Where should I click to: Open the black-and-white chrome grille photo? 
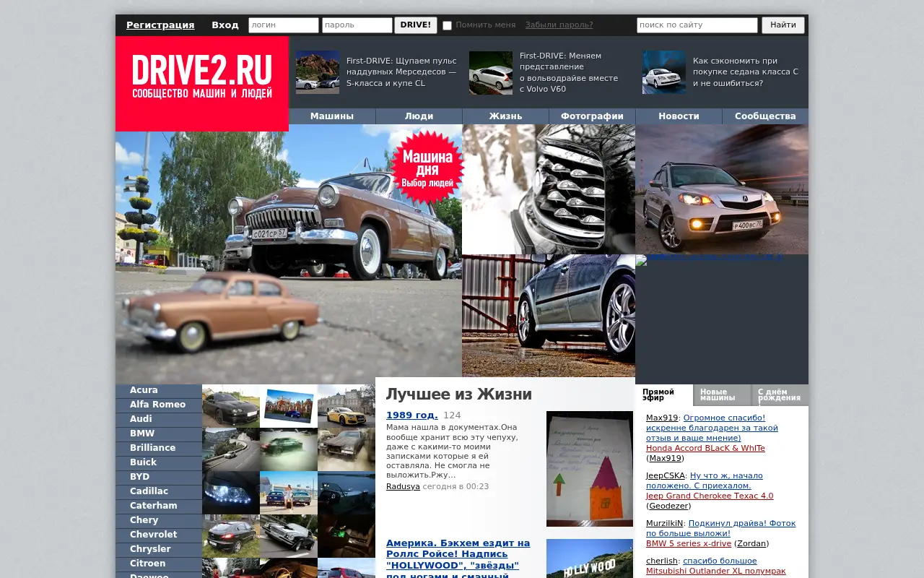[x=549, y=189]
